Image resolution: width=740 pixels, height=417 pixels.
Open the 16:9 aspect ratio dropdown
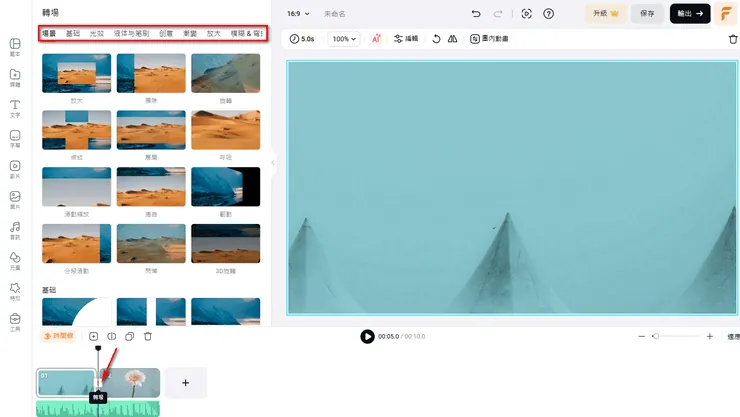tap(298, 14)
